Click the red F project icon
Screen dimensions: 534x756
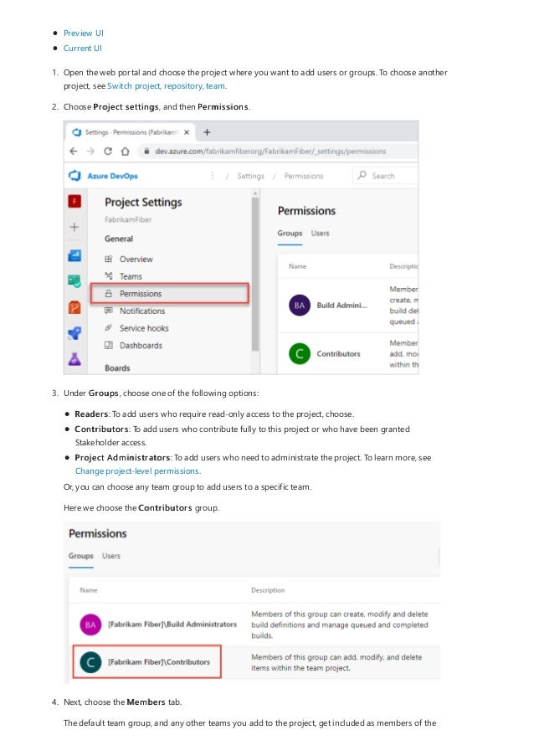click(x=74, y=201)
